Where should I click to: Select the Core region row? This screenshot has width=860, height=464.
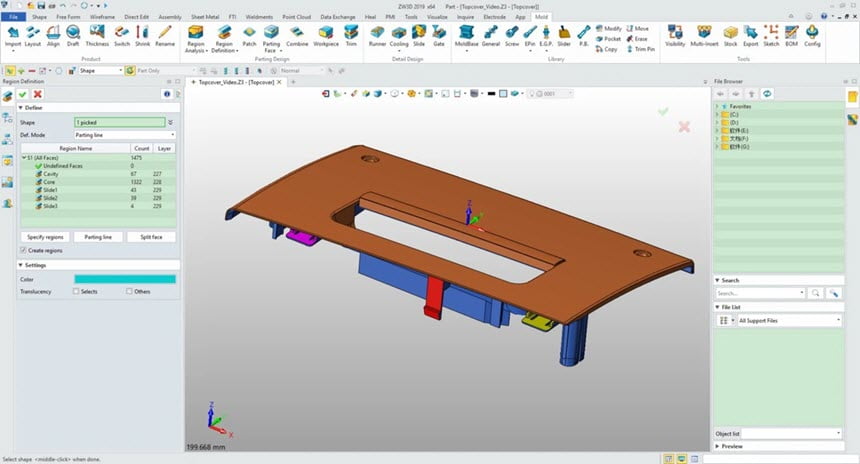click(x=98, y=182)
